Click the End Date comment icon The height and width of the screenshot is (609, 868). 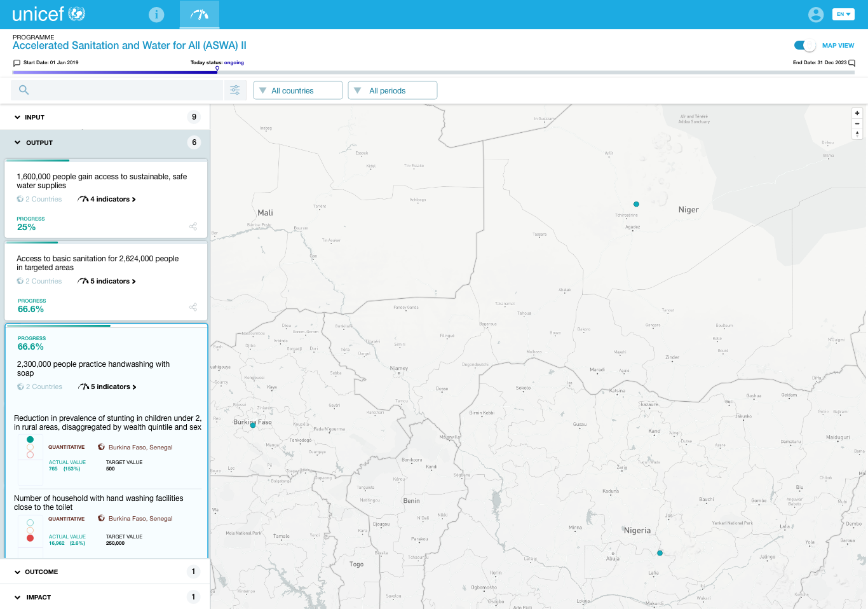click(x=852, y=63)
